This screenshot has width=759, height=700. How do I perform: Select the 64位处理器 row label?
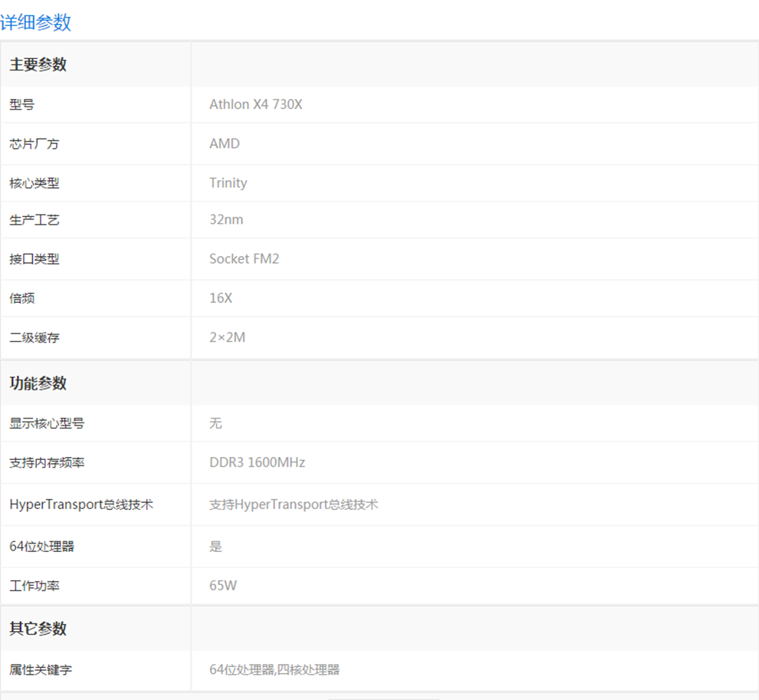42,547
